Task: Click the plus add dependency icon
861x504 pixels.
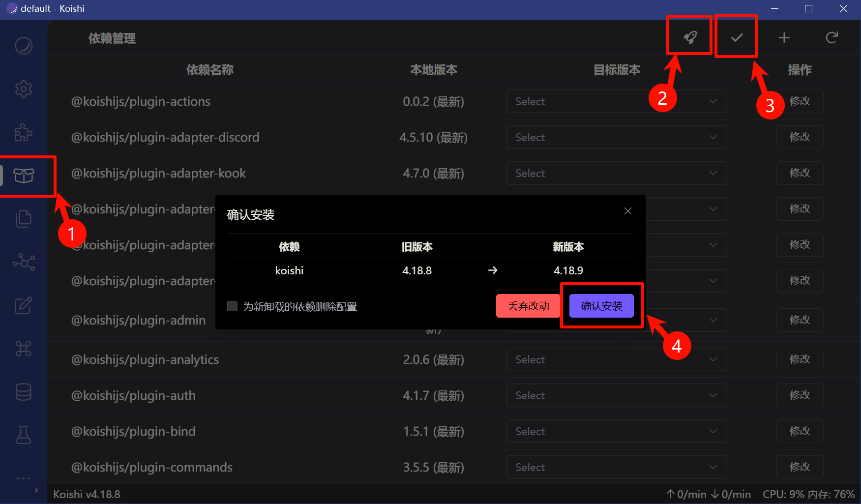Action: pos(784,37)
